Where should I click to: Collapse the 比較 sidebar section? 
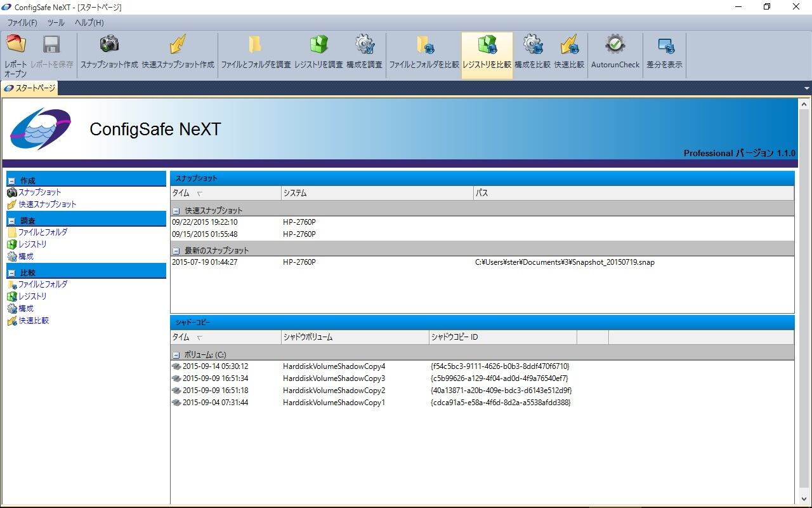click(x=11, y=273)
